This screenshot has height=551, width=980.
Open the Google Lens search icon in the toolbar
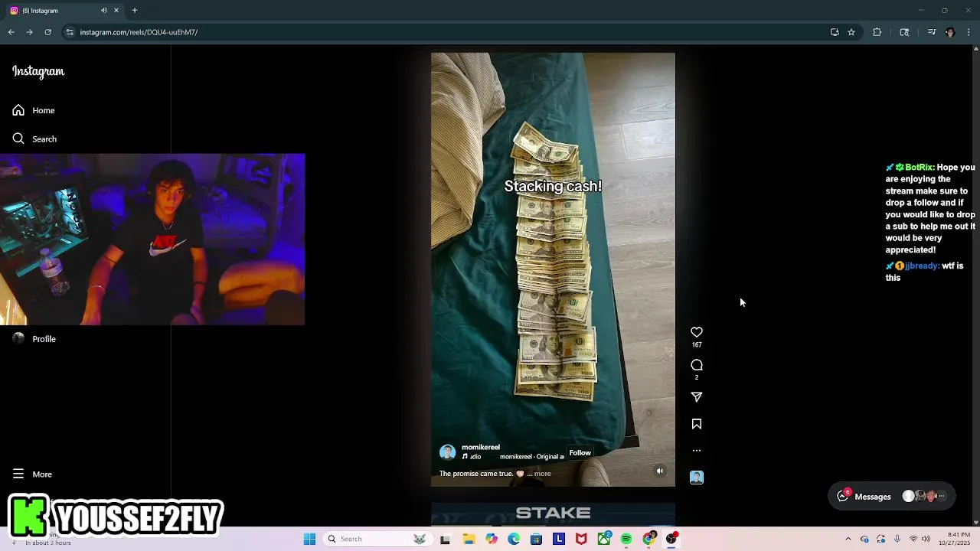point(904,32)
